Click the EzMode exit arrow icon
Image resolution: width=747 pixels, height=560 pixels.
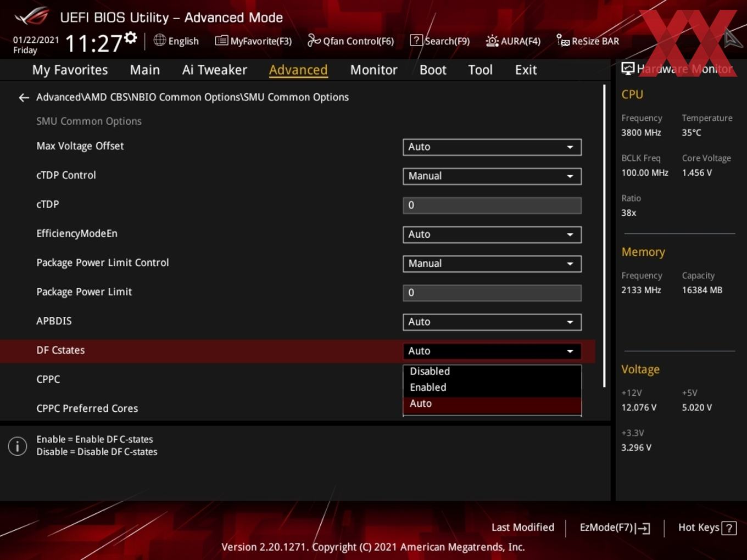click(x=643, y=528)
